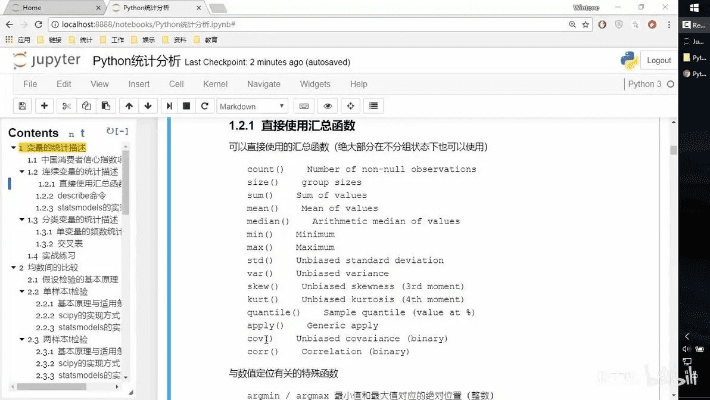Image resolution: width=710 pixels, height=400 pixels.
Task: Open the Kernel menu
Action: tap(215, 84)
